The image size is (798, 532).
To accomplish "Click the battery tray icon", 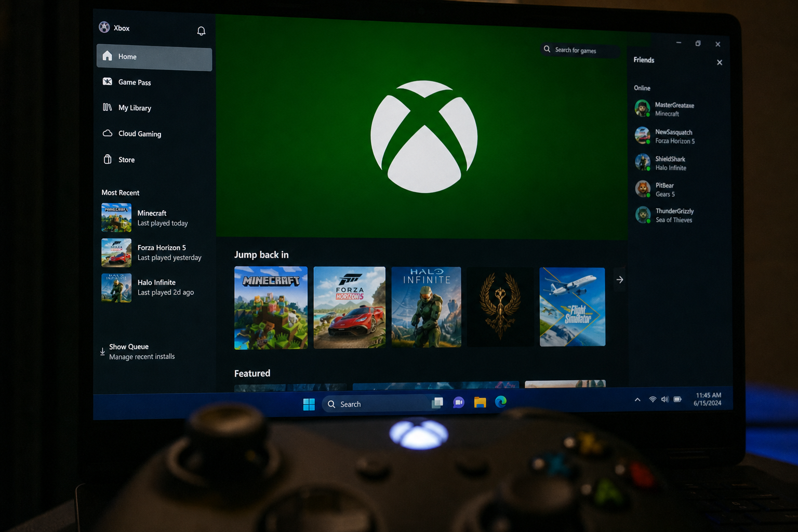I will tap(677, 400).
